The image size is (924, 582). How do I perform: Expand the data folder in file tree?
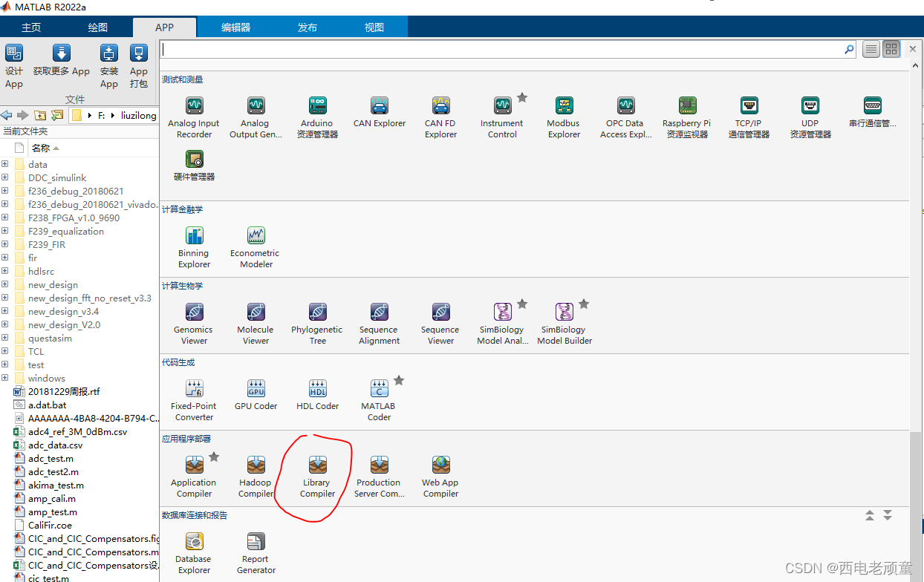tap(5, 164)
